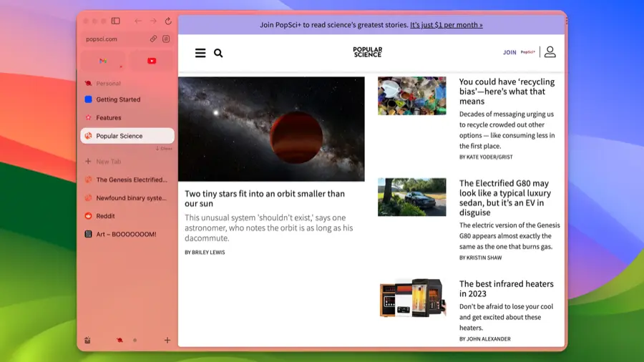Toggle the Arc sidebar visibility
The width and height of the screenshot is (644, 362).
[x=115, y=21]
